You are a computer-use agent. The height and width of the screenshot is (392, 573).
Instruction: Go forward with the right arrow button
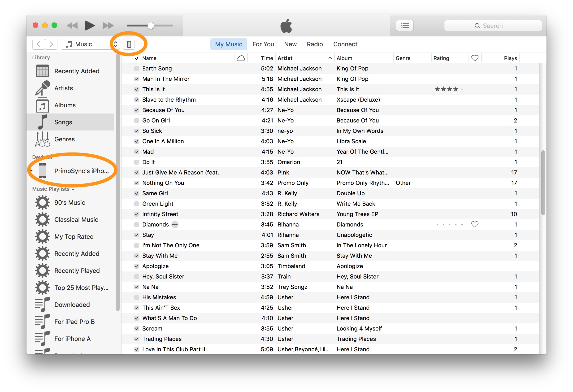[x=51, y=44]
